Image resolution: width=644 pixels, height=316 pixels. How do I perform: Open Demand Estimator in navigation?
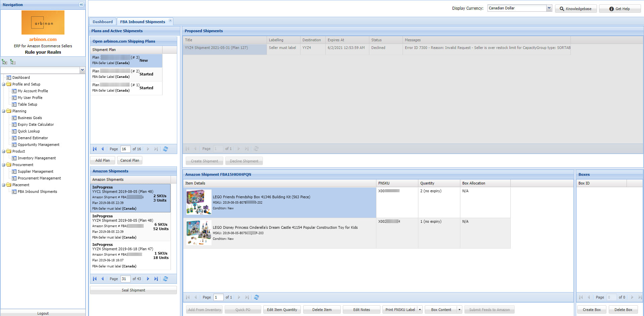coord(33,138)
